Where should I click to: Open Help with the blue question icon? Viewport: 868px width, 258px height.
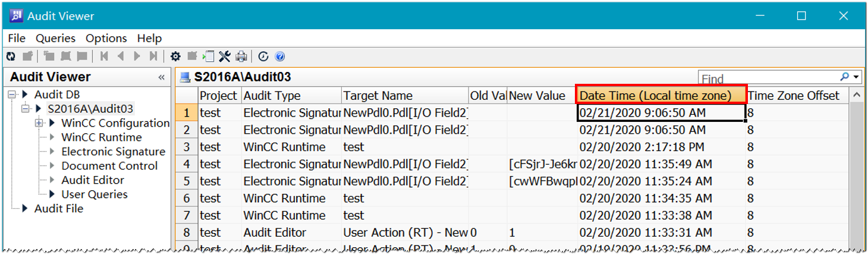tap(280, 56)
